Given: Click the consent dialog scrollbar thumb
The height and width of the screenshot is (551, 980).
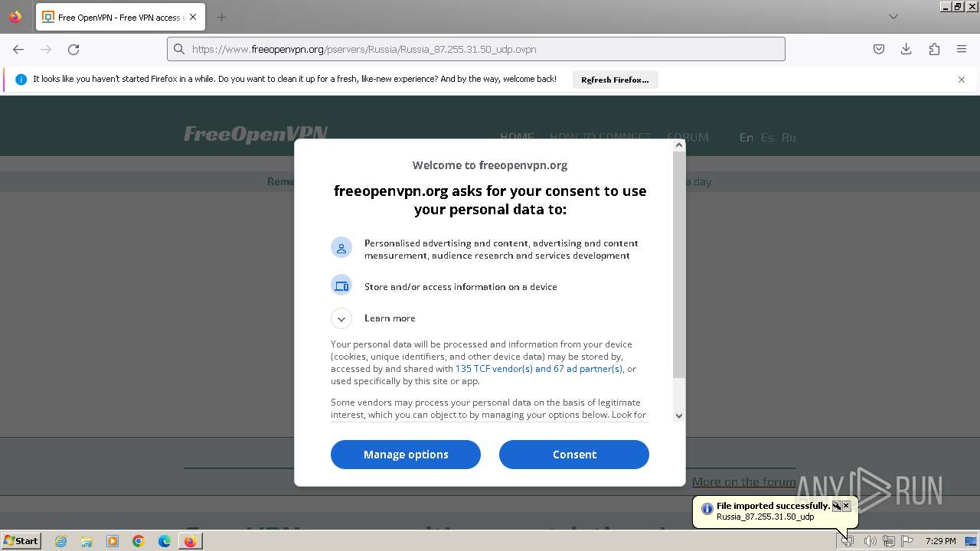Looking at the screenshot, I should point(678,264).
